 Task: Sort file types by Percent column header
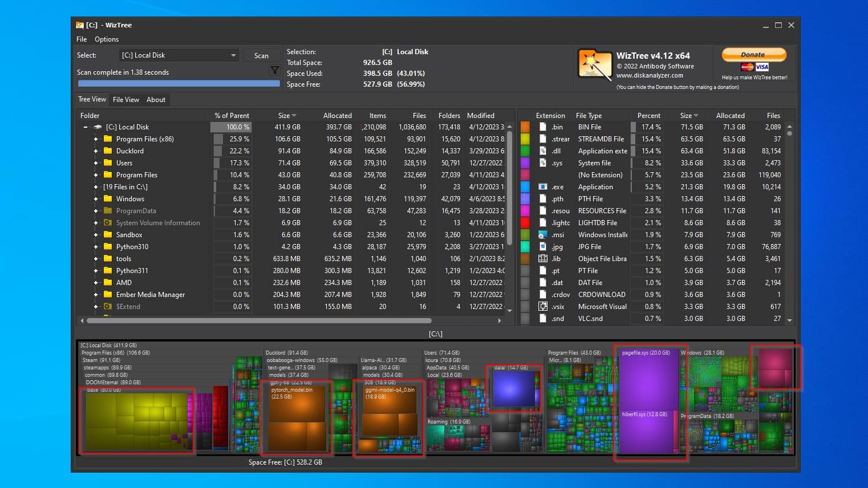[x=649, y=115]
